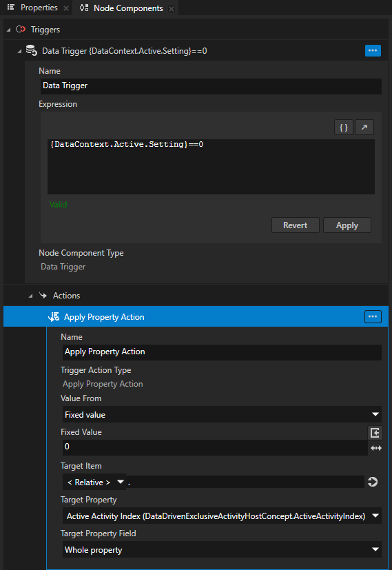The width and height of the screenshot is (392, 570).
Task: Click the Fixed Value reset icon
Action: click(x=375, y=433)
